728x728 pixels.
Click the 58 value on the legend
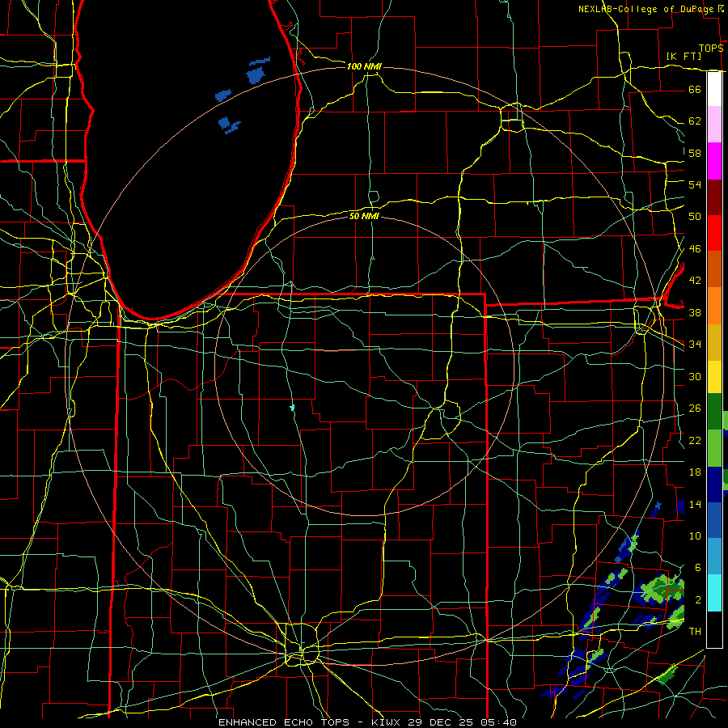[695, 153]
